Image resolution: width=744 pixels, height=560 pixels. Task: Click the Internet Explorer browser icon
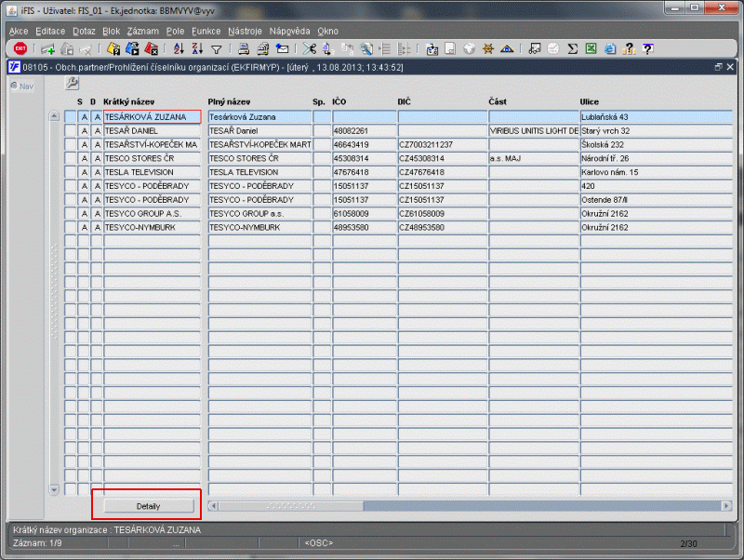pos(610,48)
